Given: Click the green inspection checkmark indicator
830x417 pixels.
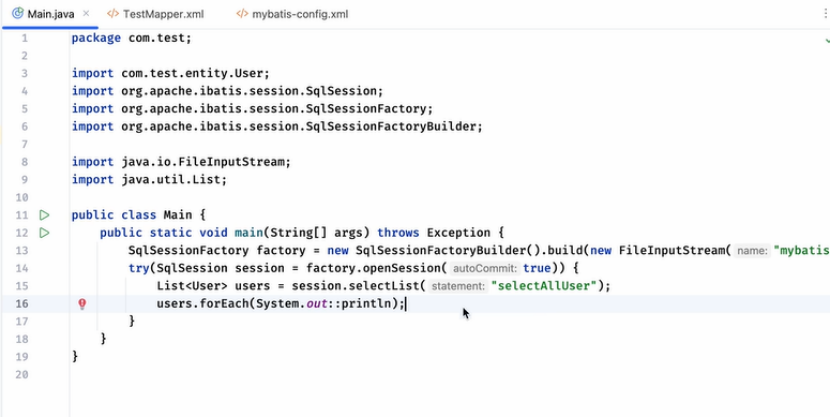Looking at the screenshot, I should pos(827,39).
